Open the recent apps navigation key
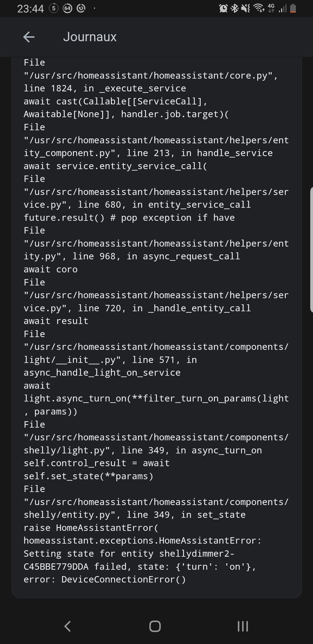The width and height of the screenshot is (313, 644). [243, 626]
